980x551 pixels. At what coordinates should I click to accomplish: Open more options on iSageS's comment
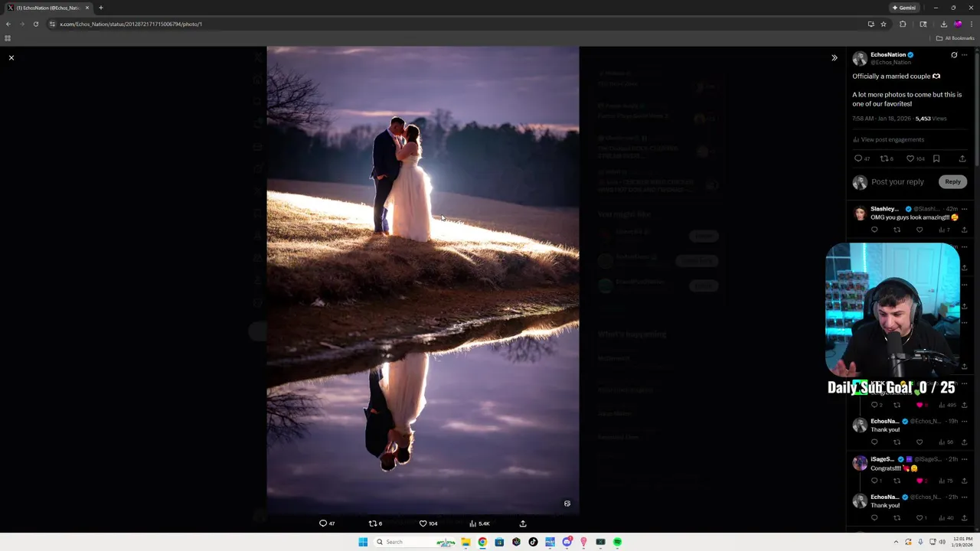(965, 459)
